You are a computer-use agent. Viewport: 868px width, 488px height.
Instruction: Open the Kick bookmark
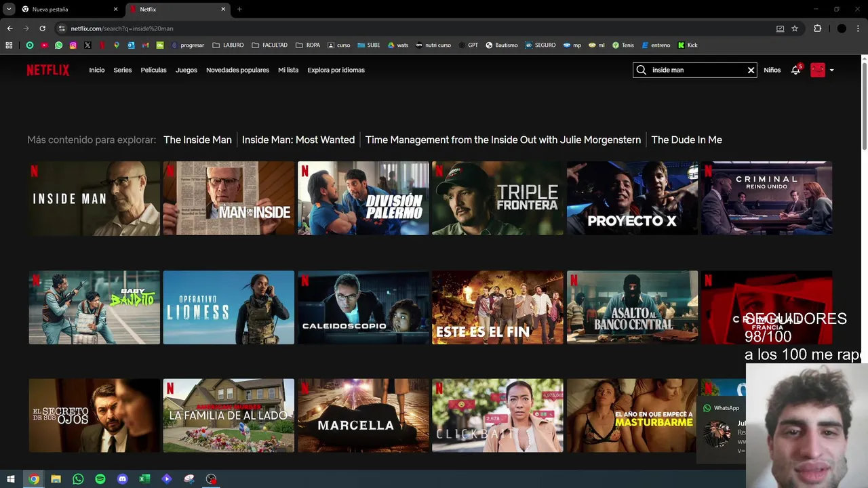(687, 45)
